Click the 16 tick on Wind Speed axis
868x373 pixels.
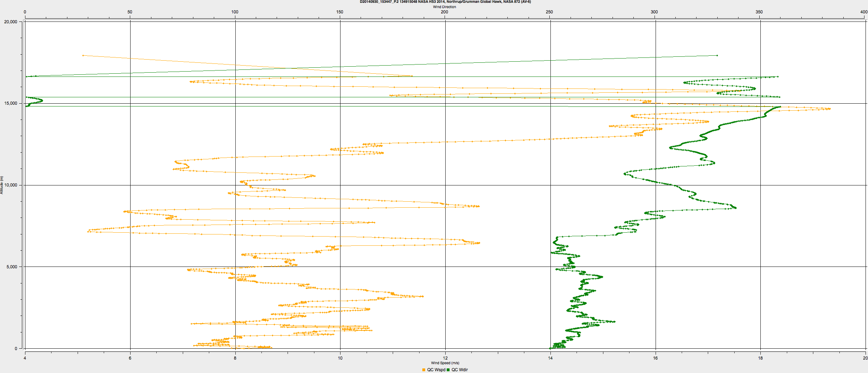[x=655, y=358]
